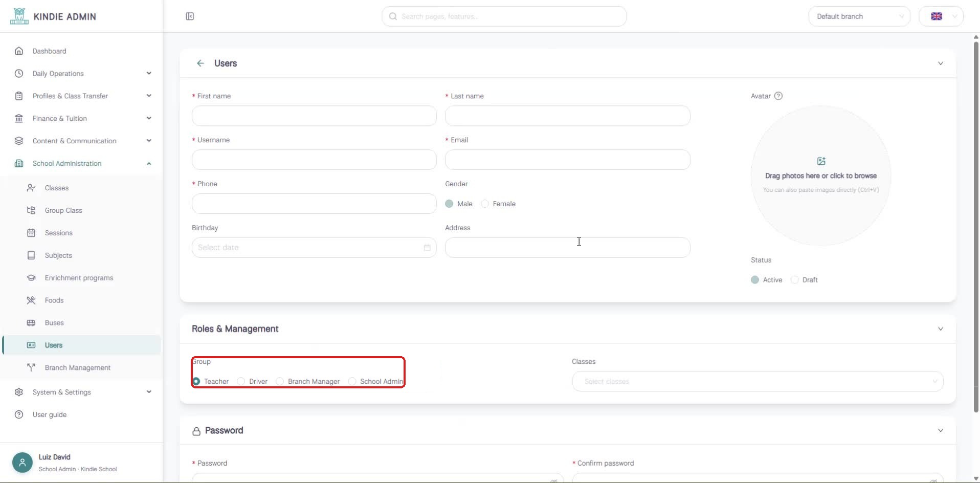Screen dimensions: 980x483
Task: Set status to Draft
Action: [794, 280]
